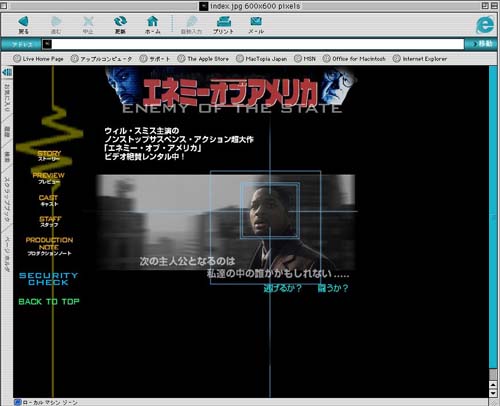Click the Will Smith movie still image
Image resolution: width=500 pixels, height=406 pixels.
click(226, 222)
